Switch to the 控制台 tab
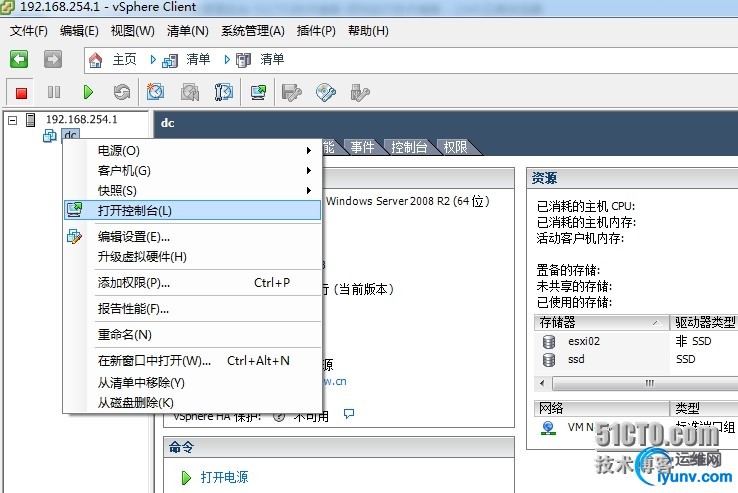 (409, 147)
